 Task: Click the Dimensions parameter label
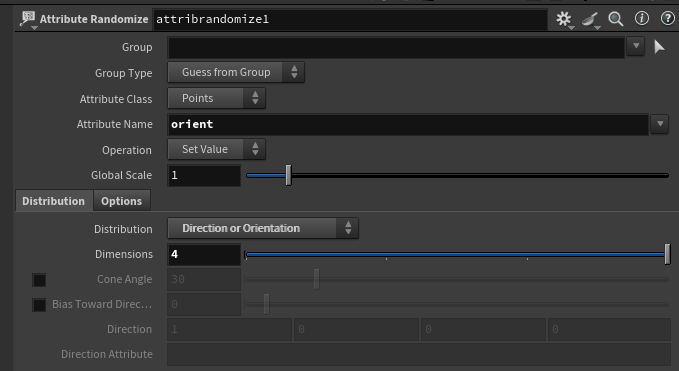click(124, 254)
